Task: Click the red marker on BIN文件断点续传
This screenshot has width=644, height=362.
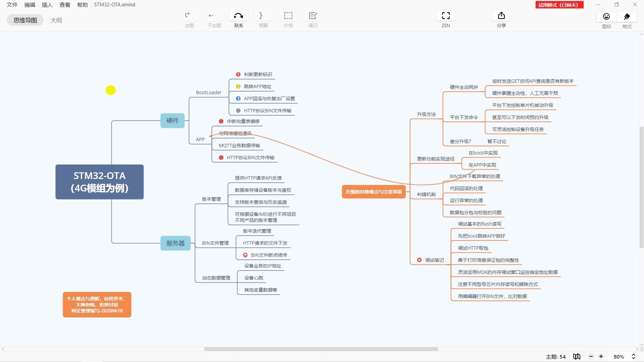Action: pos(245,255)
